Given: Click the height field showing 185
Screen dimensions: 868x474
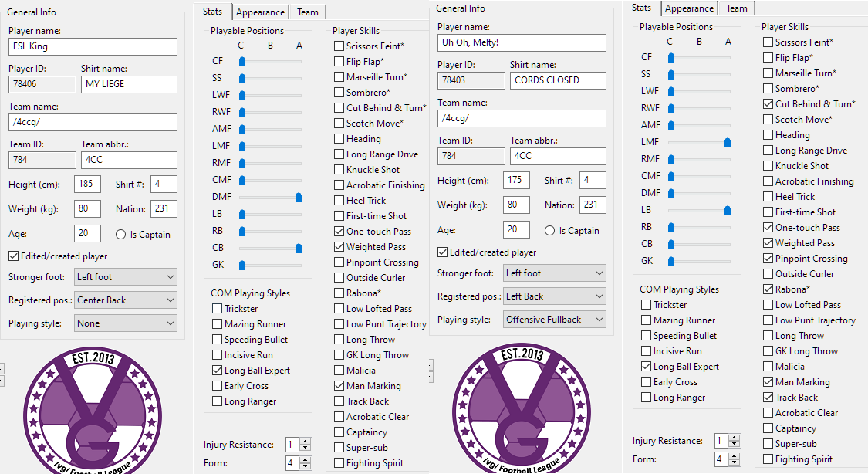Looking at the screenshot, I should click(87, 184).
